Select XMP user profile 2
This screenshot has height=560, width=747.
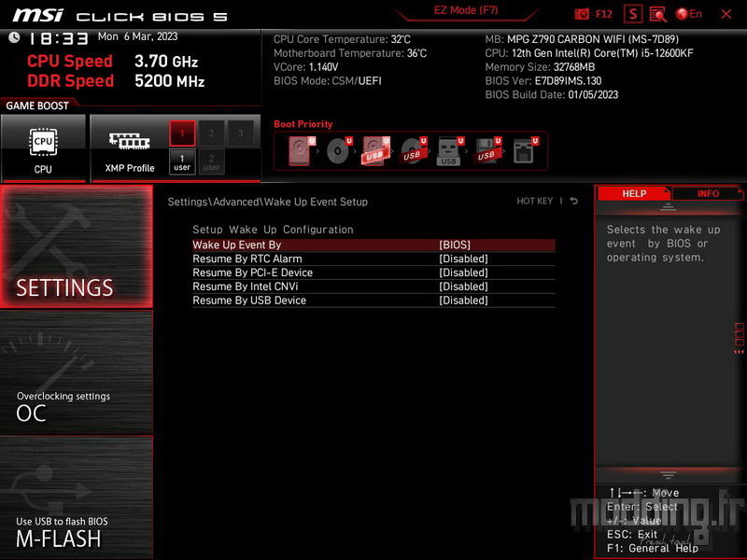211,161
